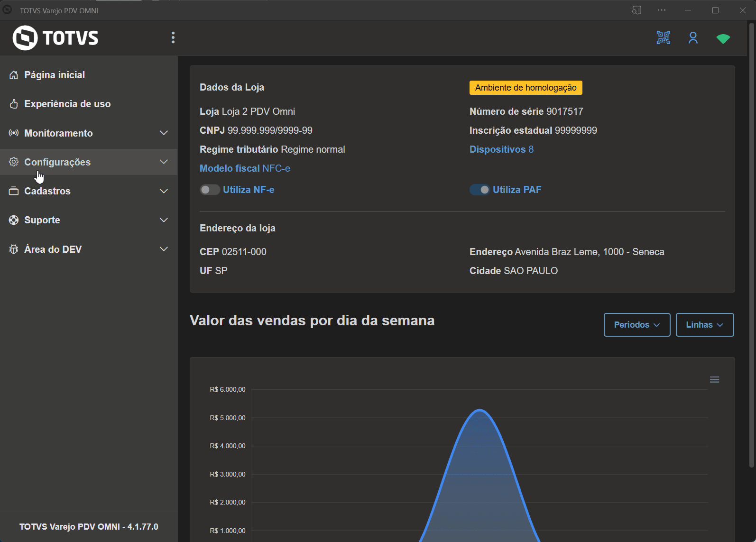The image size is (756, 542).
Task: Click the vertical scrollbar on the right
Action: [751, 245]
